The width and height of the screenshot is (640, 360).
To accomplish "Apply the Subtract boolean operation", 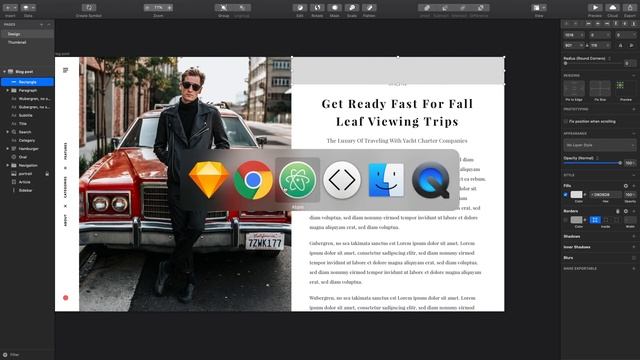I will pos(444,8).
